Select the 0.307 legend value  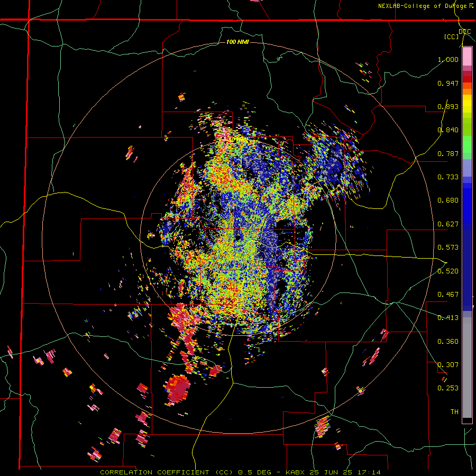(448, 365)
